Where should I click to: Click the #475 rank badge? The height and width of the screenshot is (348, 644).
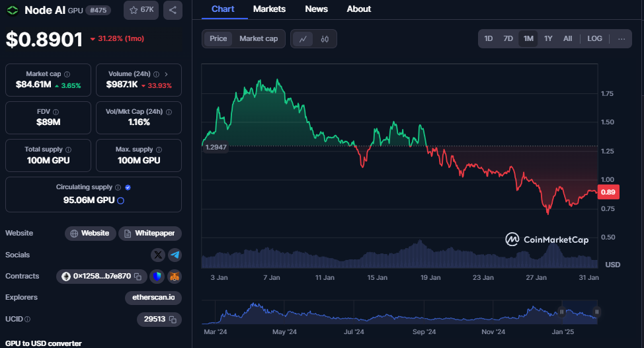[x=98, y=11]
